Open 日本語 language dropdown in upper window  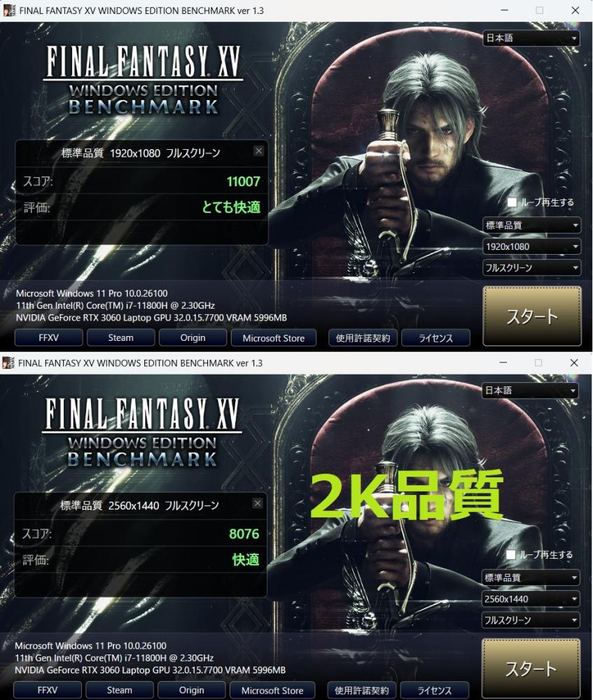[x=531, y=38]
